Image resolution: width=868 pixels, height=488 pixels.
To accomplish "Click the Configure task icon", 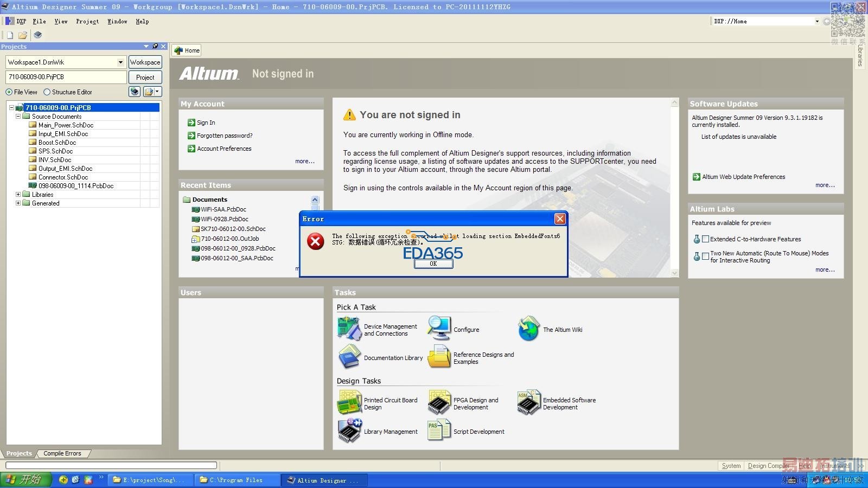I will click(439, 329).
